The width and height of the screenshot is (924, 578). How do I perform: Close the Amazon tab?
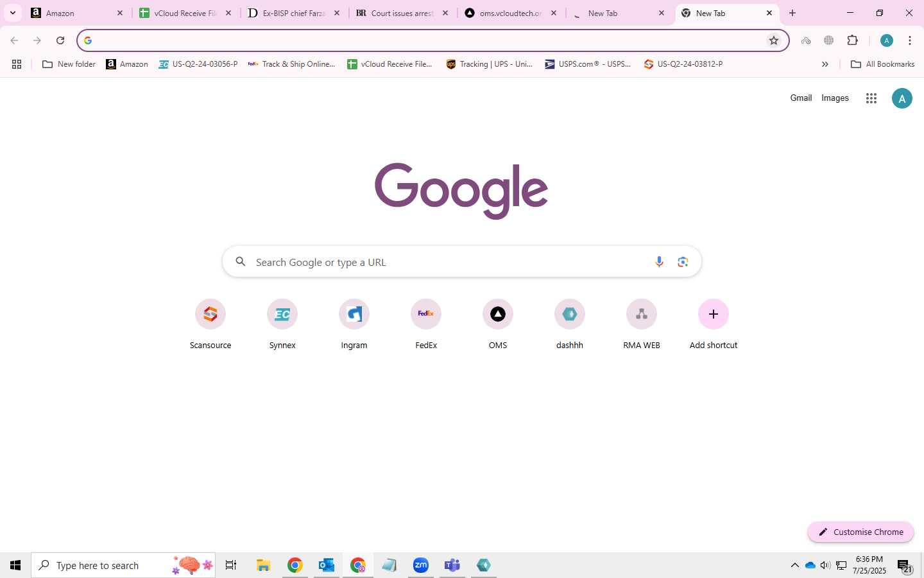coord(120,13)
